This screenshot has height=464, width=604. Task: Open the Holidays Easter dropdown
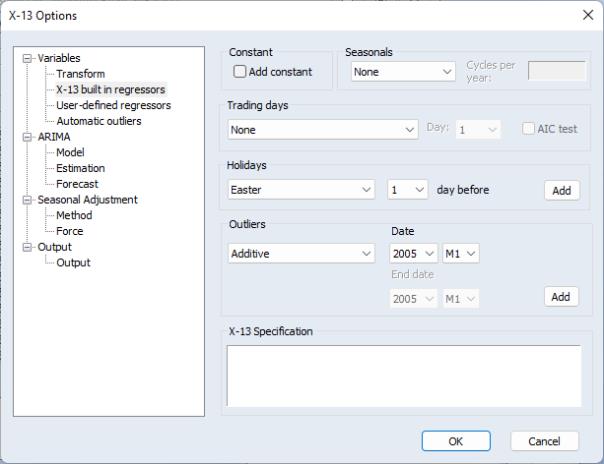(x=301, y=190)
